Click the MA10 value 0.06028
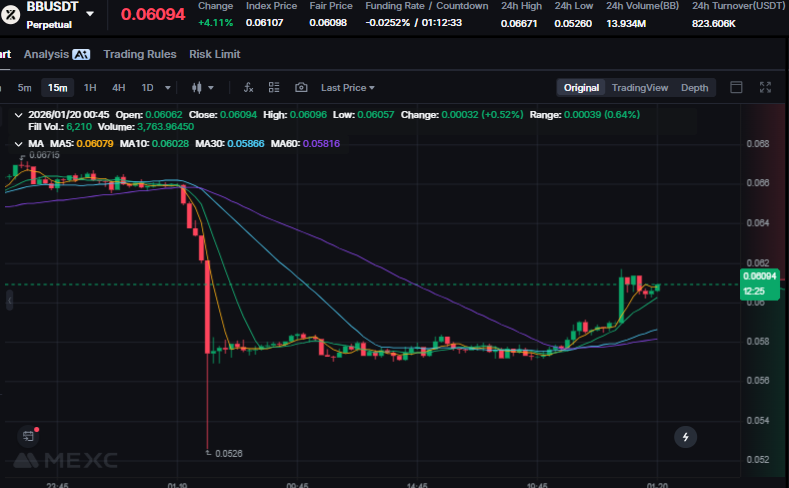Viewport: 789px width, 488px height. click(170, 144)
